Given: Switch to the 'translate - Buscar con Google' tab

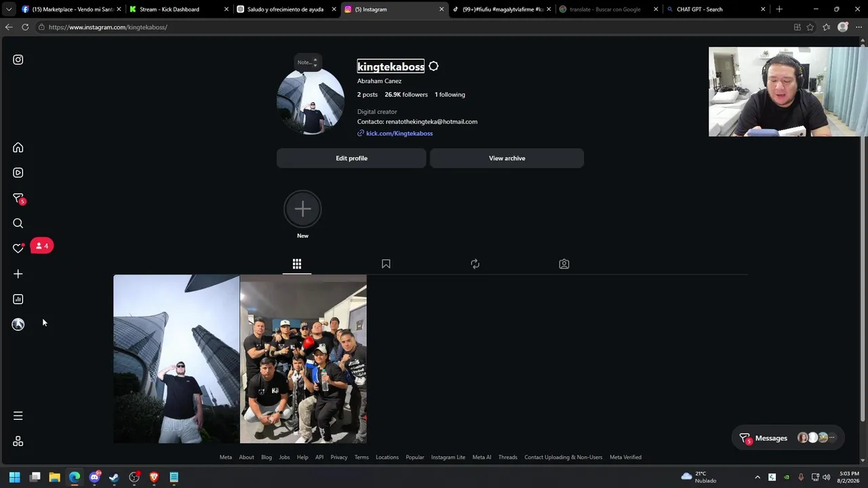Looking at the screenshot, I should point(608,9).
